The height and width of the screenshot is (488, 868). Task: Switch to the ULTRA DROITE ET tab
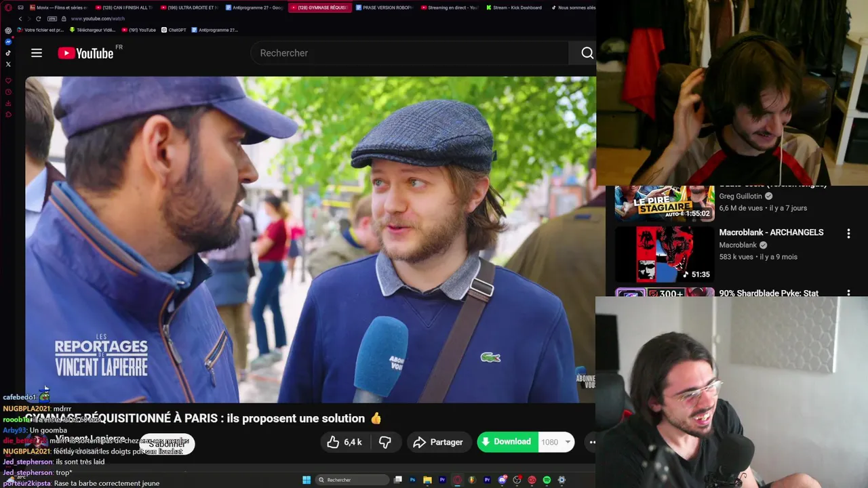pyautogui.click(x=189, y=7)
